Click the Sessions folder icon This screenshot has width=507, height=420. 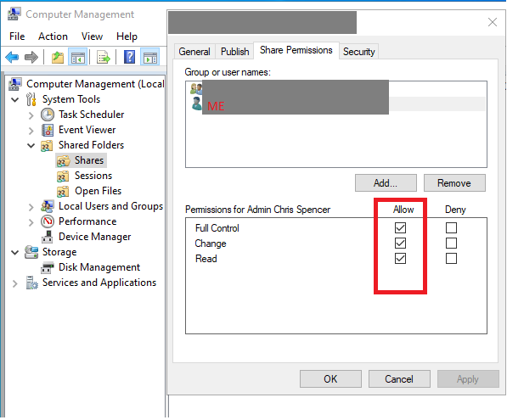(63, 176)
